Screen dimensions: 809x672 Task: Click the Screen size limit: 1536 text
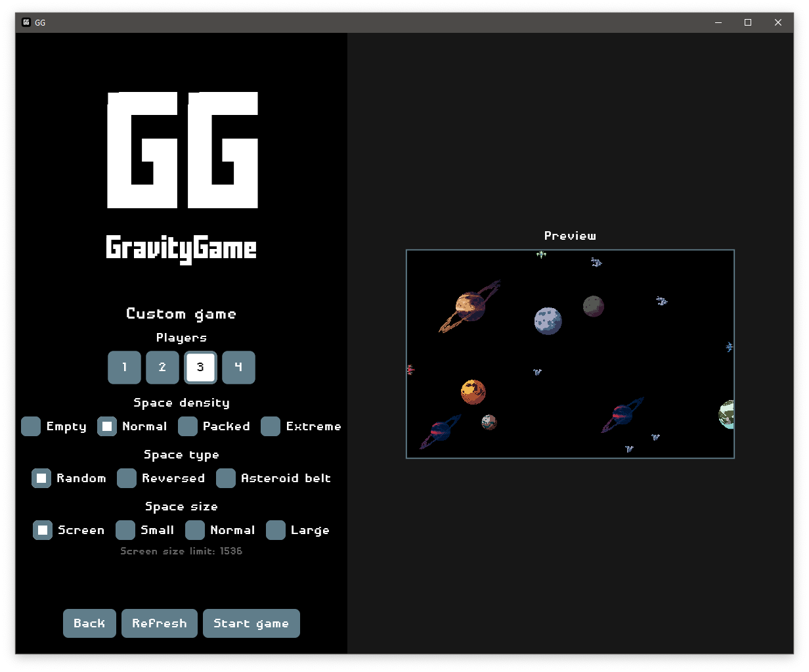click(181, 551)
